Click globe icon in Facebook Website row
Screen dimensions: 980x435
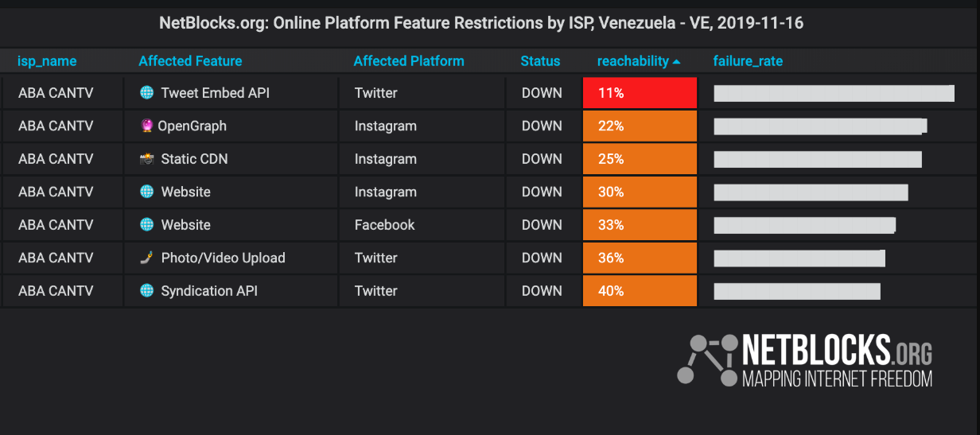tap(146, 225)
